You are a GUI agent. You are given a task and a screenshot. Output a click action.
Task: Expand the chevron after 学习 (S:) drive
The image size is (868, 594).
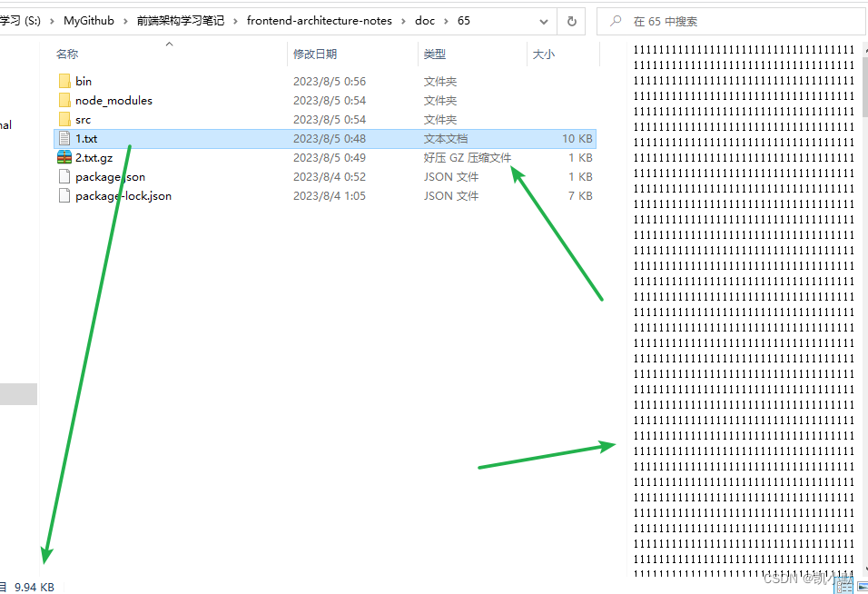click(x=52, y=21)
